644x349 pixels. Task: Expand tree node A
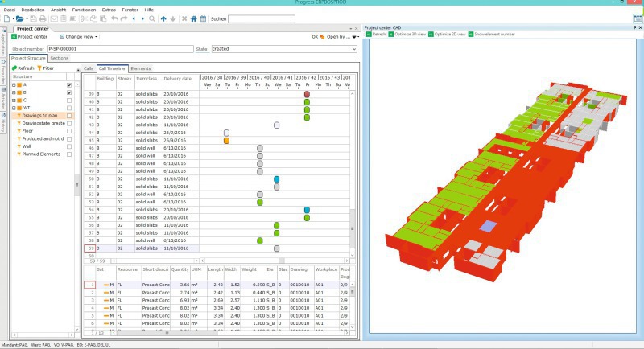coord(14,85)
